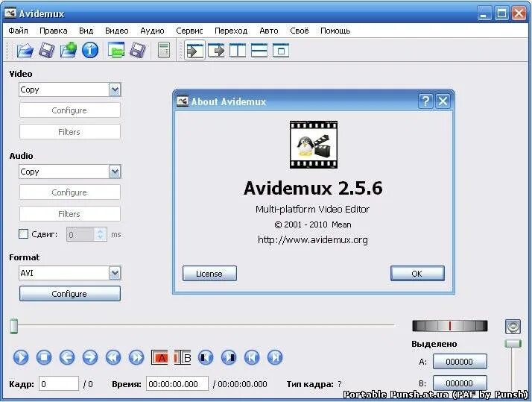Click OK to close About Avidemux
This screenshot has height=402, width=532.
(x=417, y=274)
